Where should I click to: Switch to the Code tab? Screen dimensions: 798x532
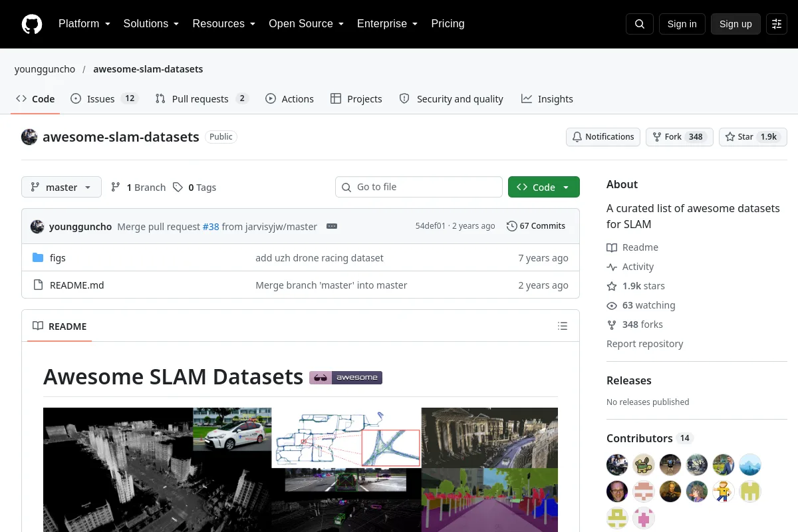point(35,98)
